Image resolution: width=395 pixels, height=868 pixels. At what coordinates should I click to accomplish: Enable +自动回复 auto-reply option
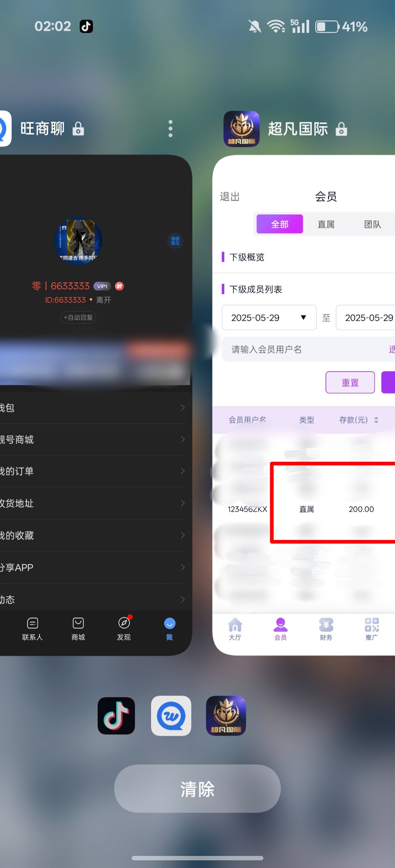78,317
